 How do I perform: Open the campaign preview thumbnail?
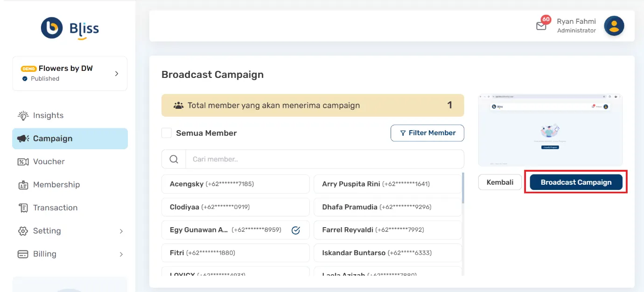(550, 130)
